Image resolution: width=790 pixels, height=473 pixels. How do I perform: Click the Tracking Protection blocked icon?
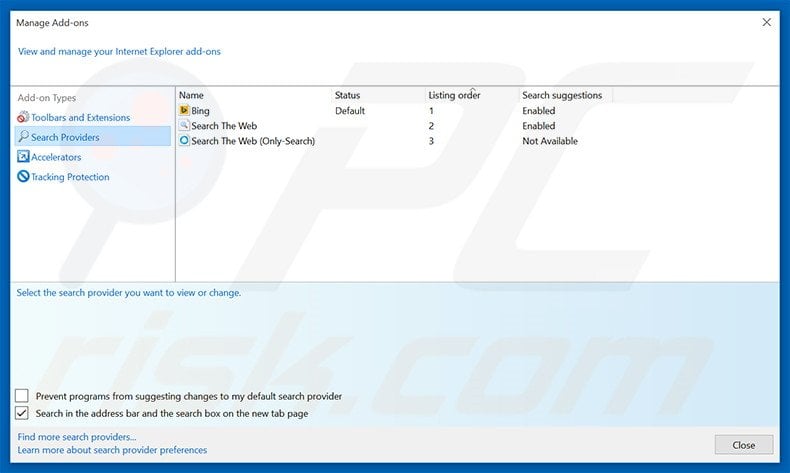coord(23,176)
